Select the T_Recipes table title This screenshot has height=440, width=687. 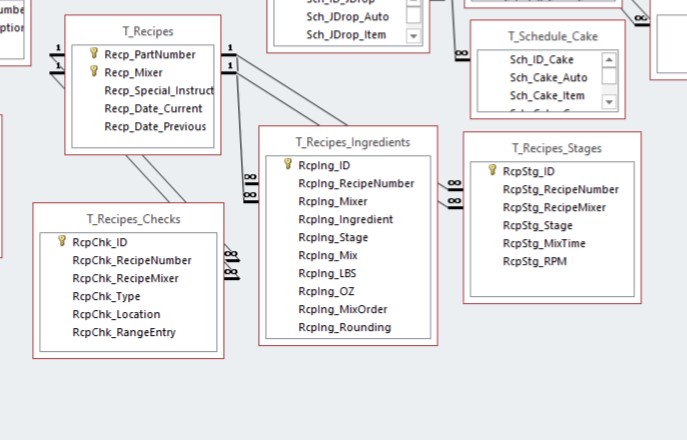tap(148, 32)
